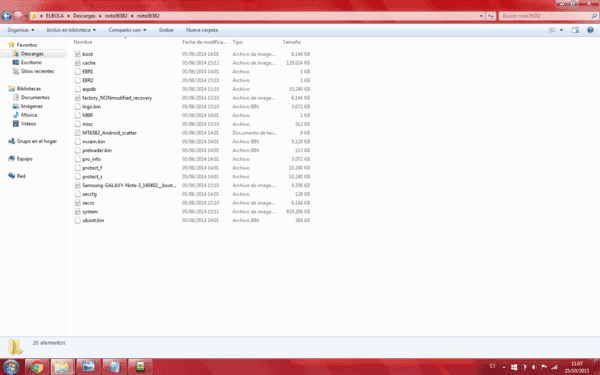Select Descargas in the address breadcrumb
Viewport: 600px width, 375px height.
[84, 16]
